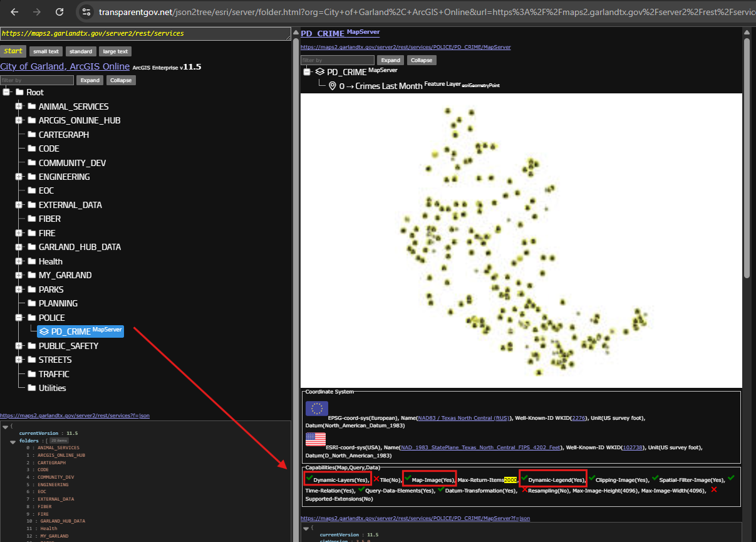
Task: Open site information icon in the address bar
Action: click(x=86, y=12)
